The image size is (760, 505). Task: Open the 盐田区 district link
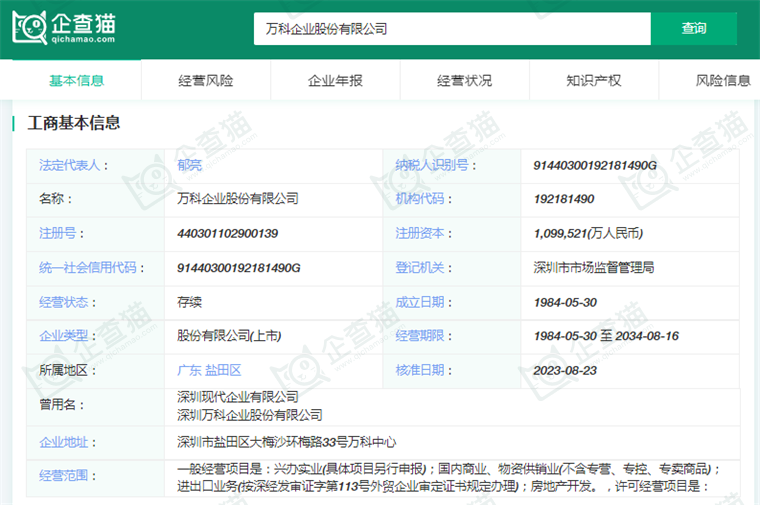click(223, 370)
